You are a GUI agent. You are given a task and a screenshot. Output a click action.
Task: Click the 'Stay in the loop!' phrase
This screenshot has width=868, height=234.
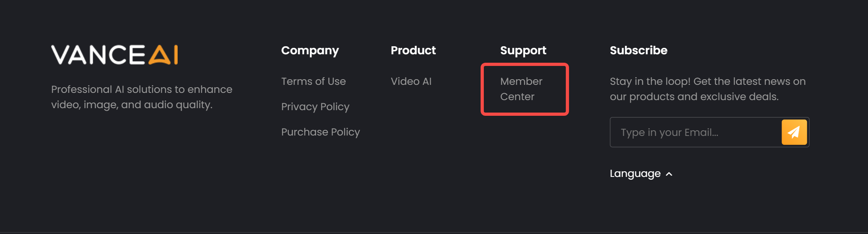point(650,81)
